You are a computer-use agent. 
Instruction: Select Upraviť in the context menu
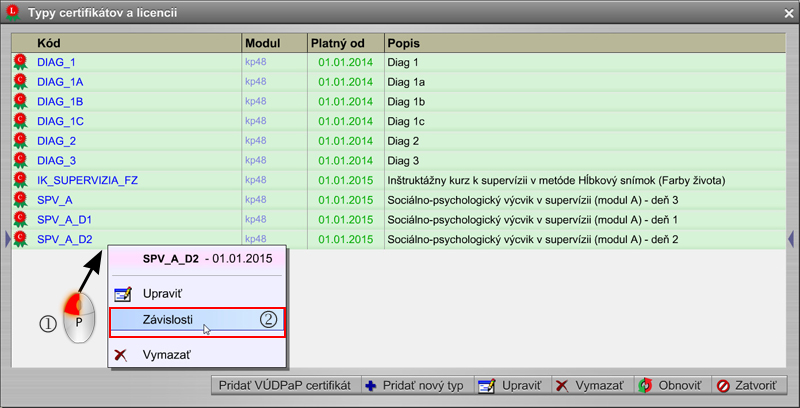coord(164,294)
